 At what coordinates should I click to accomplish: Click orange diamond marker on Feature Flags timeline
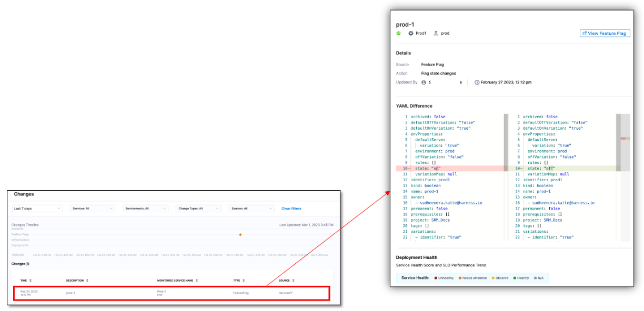point(240,234)
